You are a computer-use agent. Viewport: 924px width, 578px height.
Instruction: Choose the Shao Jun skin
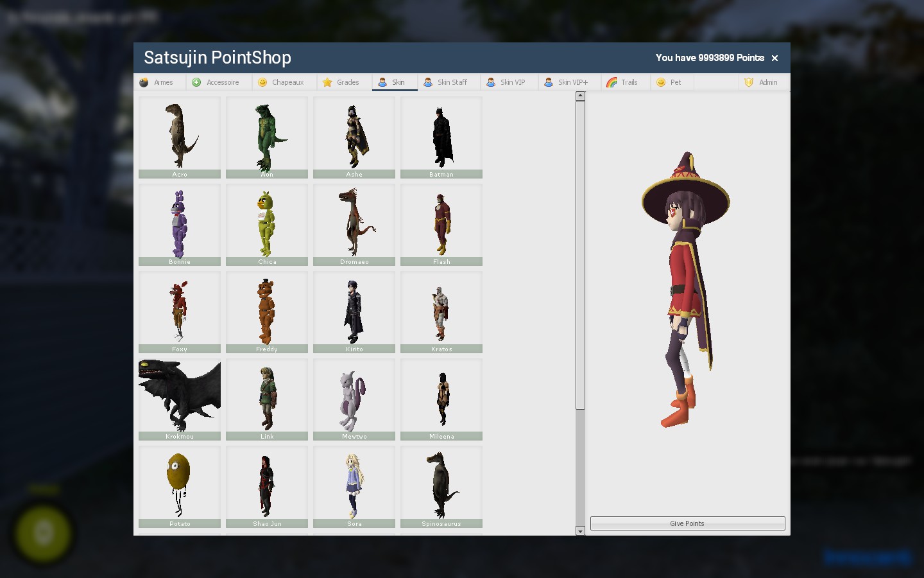coord(267,487)
